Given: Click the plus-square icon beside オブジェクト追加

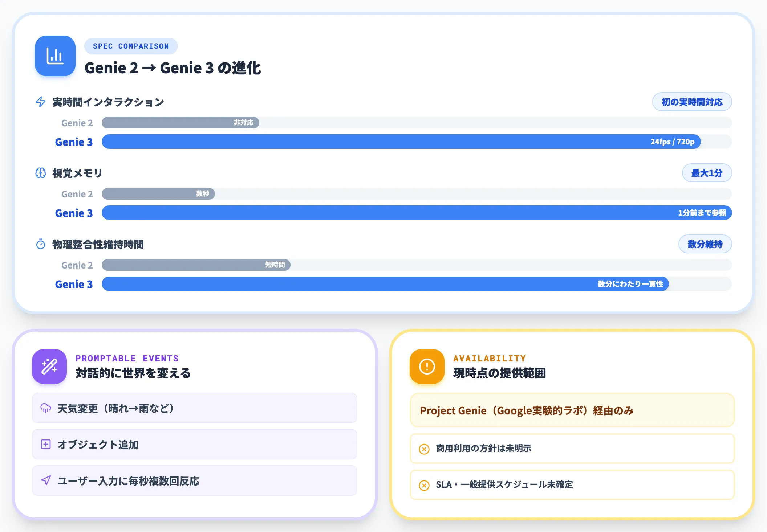Looking at the screenshot, I should pos(46,445).
